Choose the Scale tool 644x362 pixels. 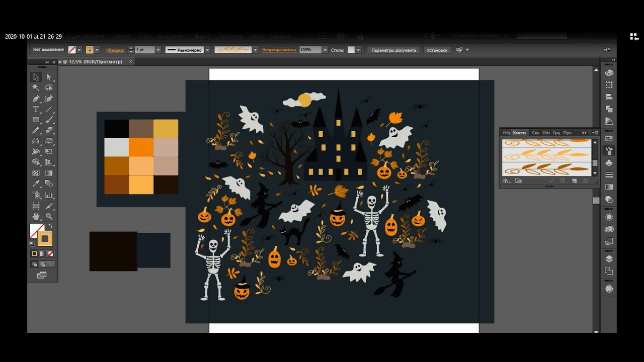pyautogui.click(x=49, y=141)
